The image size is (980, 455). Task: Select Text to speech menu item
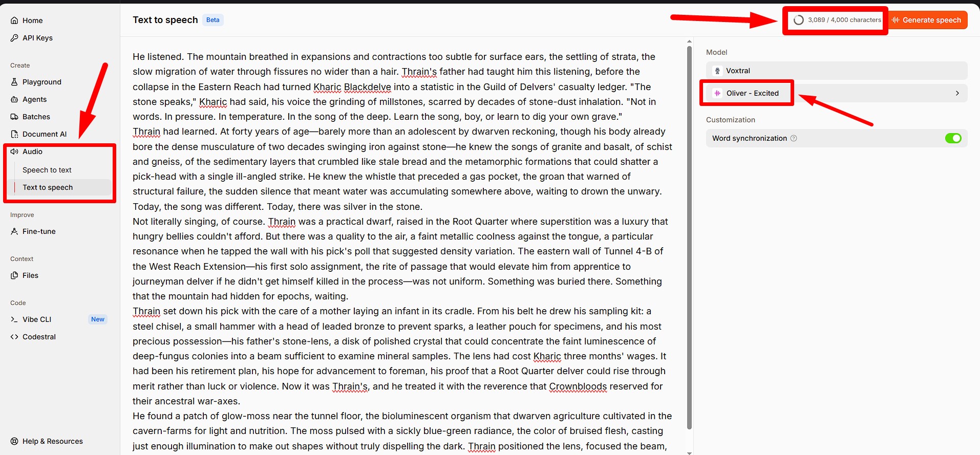[48, 187]
